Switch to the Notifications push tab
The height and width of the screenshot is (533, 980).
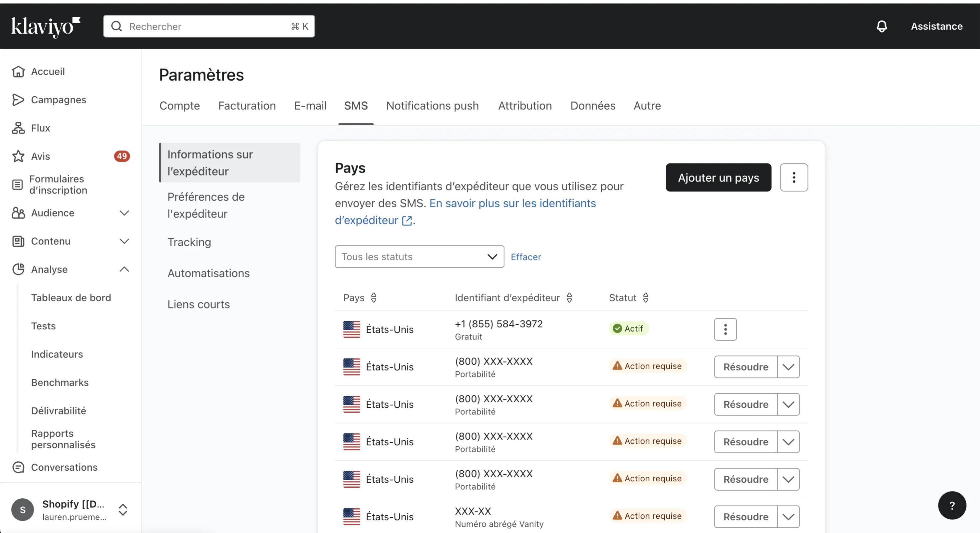(x=432, y=106)
